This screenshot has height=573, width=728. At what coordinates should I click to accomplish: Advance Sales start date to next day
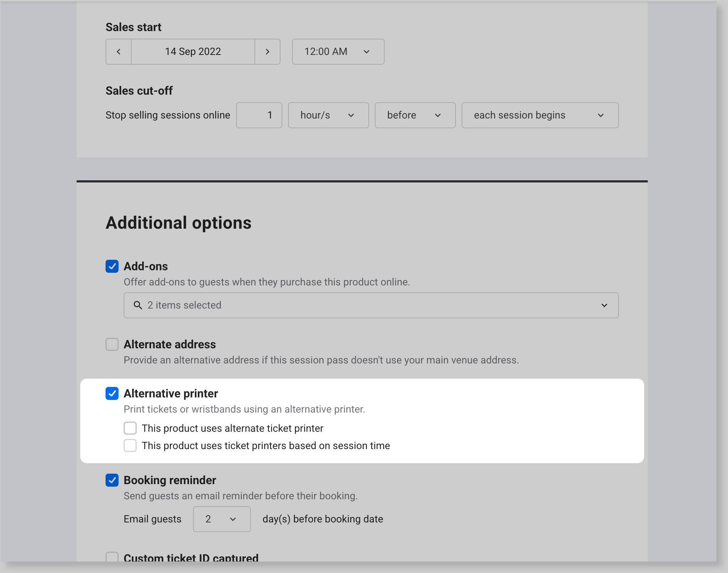[x=267, y=52]
